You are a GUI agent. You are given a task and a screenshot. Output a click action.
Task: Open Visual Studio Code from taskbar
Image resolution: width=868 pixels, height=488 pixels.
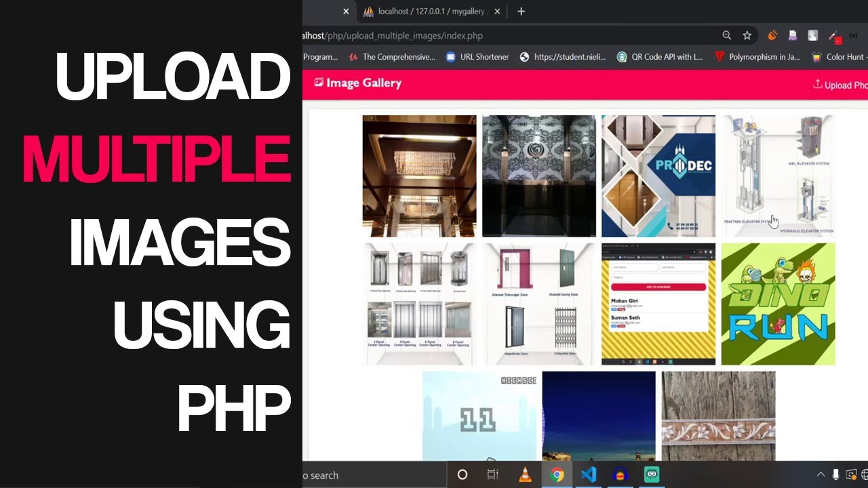(589, 475)
